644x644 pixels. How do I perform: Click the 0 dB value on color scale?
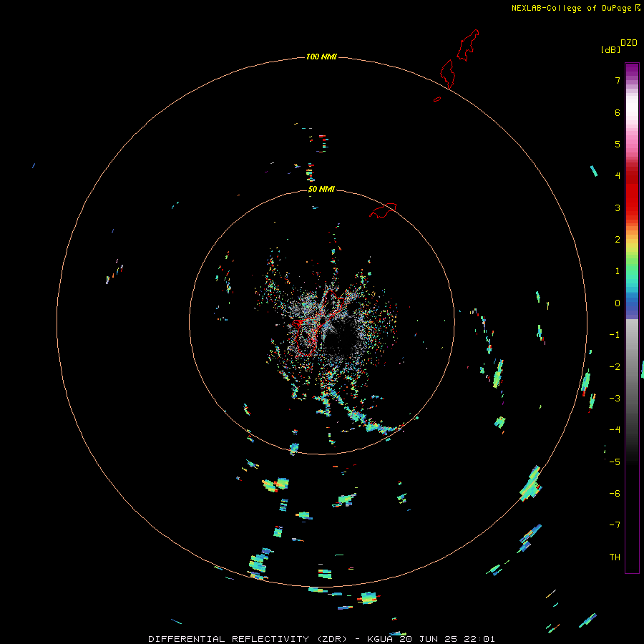pyautogui.click(x=618, y=303)
